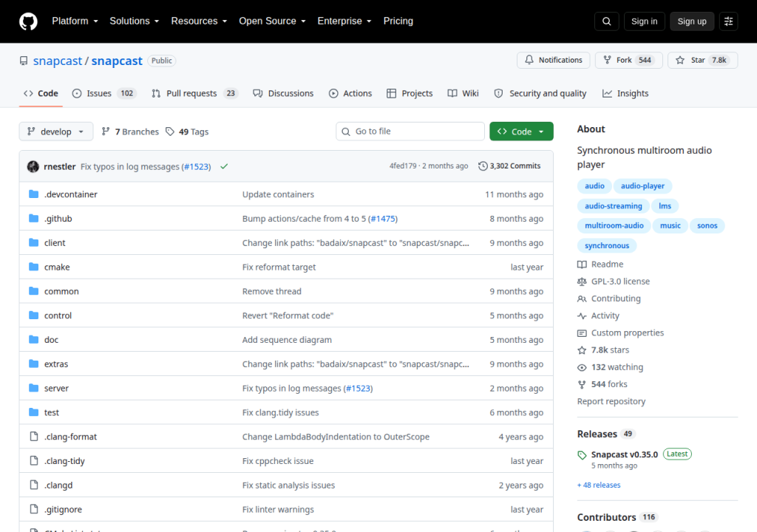
Task: Open the Actions tab
Action: tap(350, 93)
